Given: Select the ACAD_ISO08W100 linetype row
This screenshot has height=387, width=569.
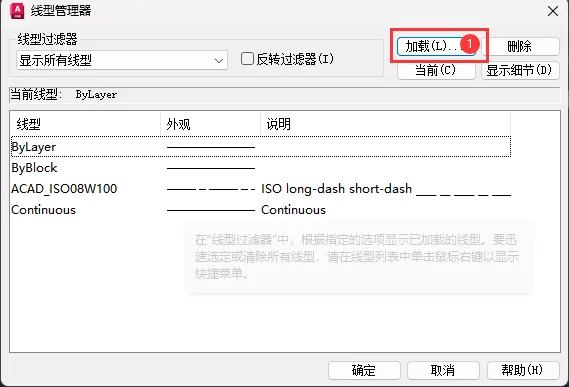Looking at the screenshot, I should tap(261, 189).
